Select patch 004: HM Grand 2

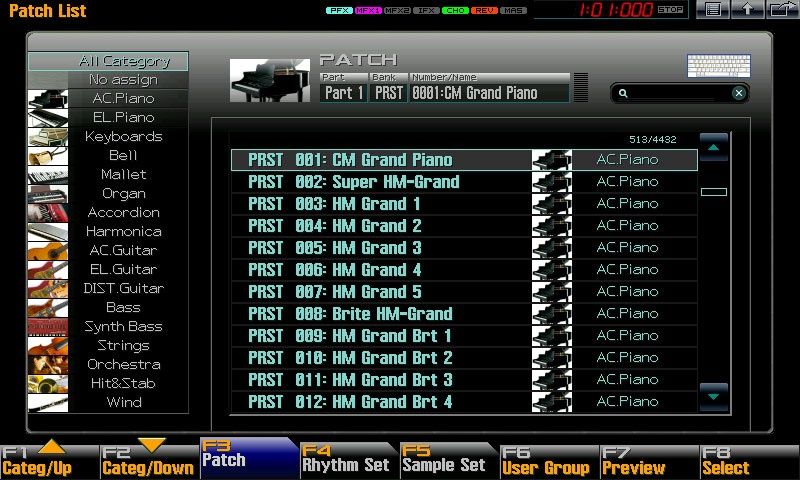point(464,225)
